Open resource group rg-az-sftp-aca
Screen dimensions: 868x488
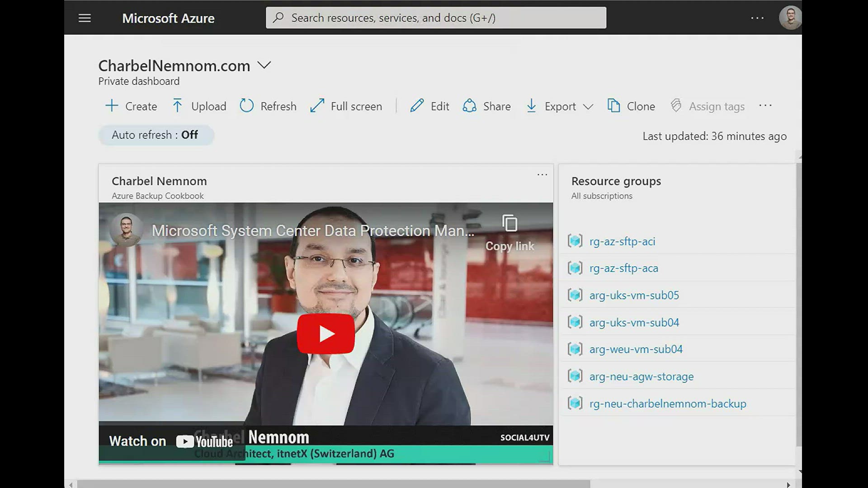pyautogui.click(x=623, y=268)
